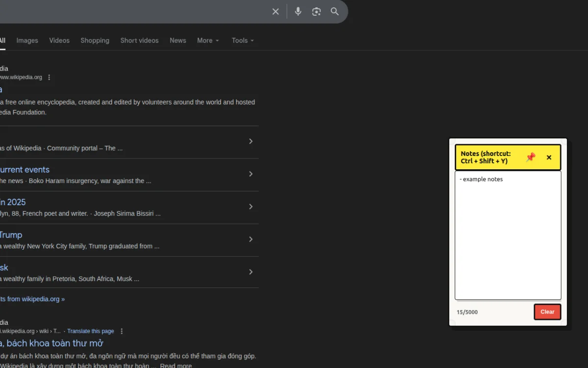
Task: Open the three-dot menu on the Vietnamese Wikipedia result
Action: tap(121, 331)
